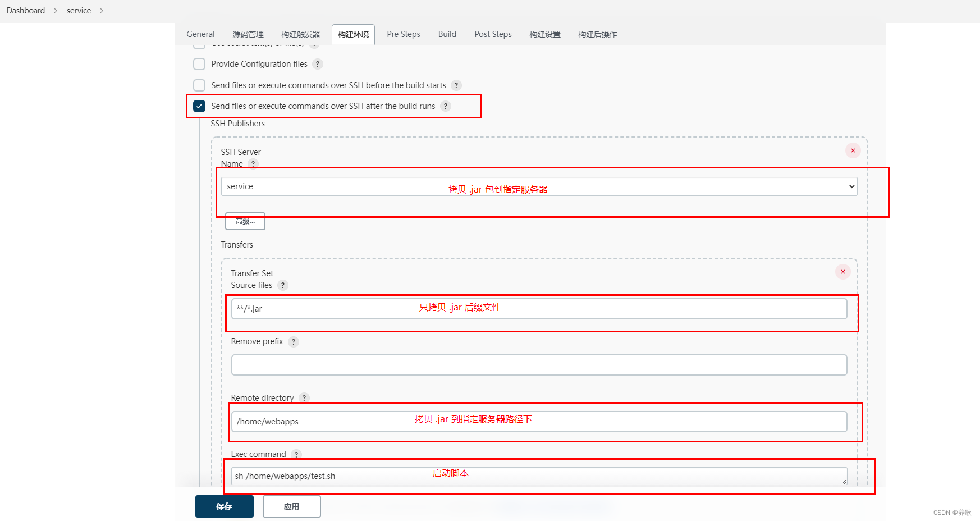Open the Build tab
Viewport: 980px width, 521px height.
447,34
